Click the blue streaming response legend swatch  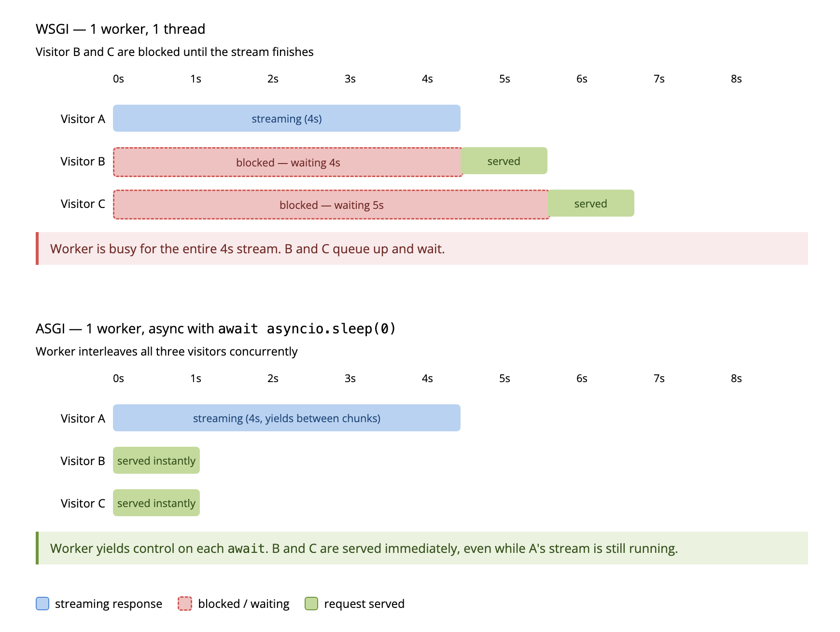pos(42,604)
